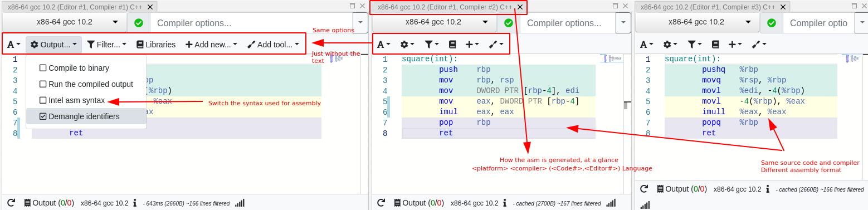Open the Output... dropdown in Compiler #1
This screenshot has height=210, width=868.
click(53, 45)
